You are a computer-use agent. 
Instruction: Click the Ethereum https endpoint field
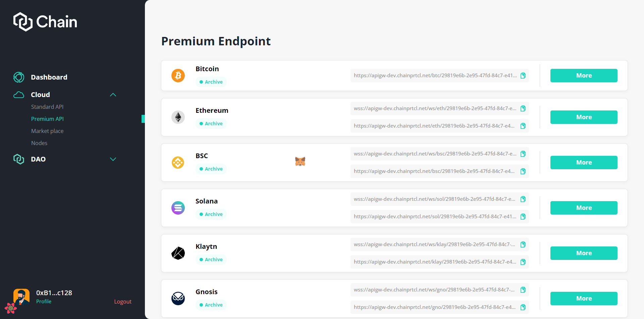[434, 126]
